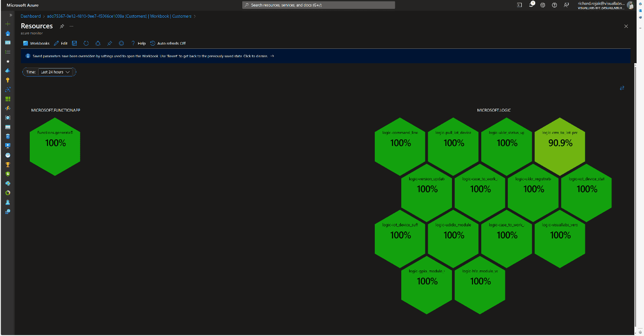Click the toolbar Pin icon
644x336 pixels.
[x=110, y=43]
